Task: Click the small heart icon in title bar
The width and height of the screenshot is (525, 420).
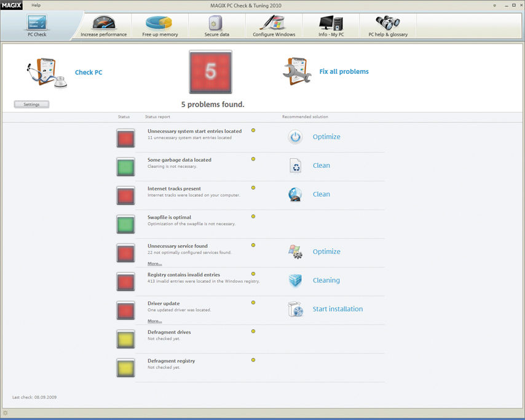Action: click(x=494, y=6)
